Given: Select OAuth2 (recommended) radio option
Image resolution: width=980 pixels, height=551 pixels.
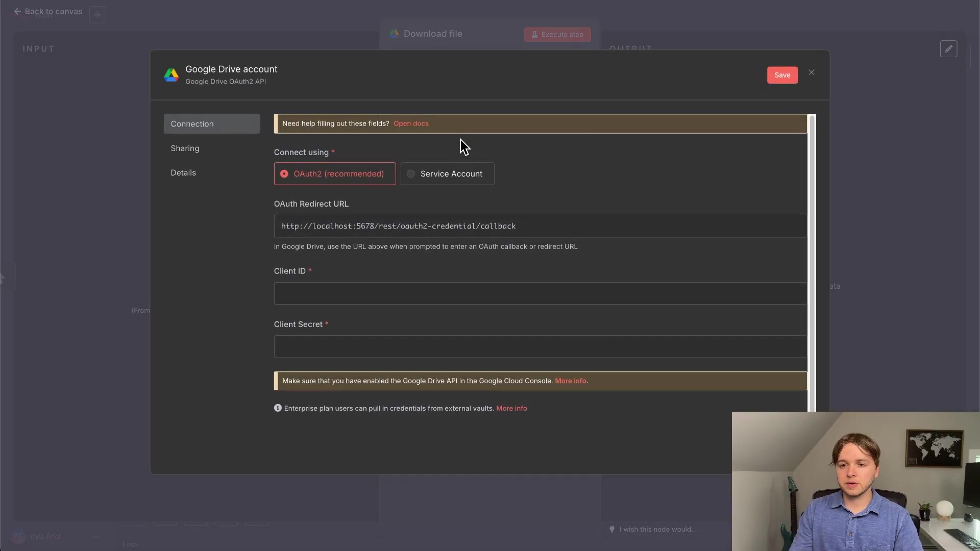Looking at the screenshot, I should click(335, 174).
